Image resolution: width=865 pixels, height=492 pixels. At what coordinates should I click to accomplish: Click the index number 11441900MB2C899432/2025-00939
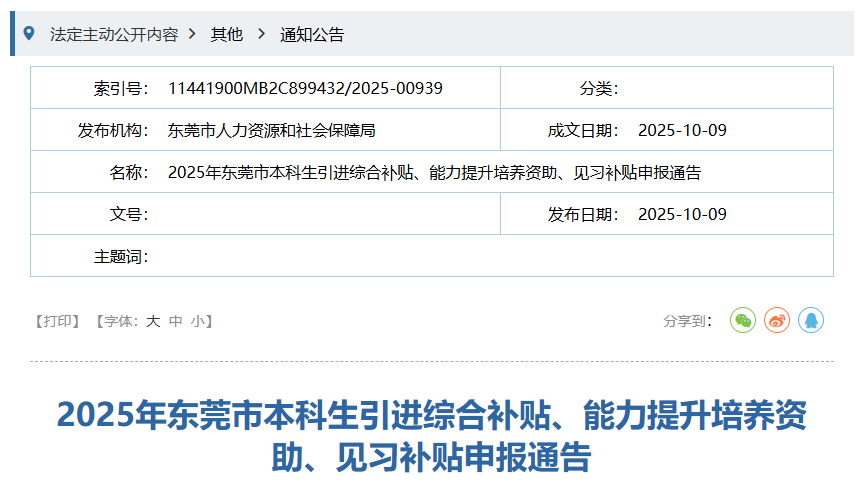tap(305, 88)
